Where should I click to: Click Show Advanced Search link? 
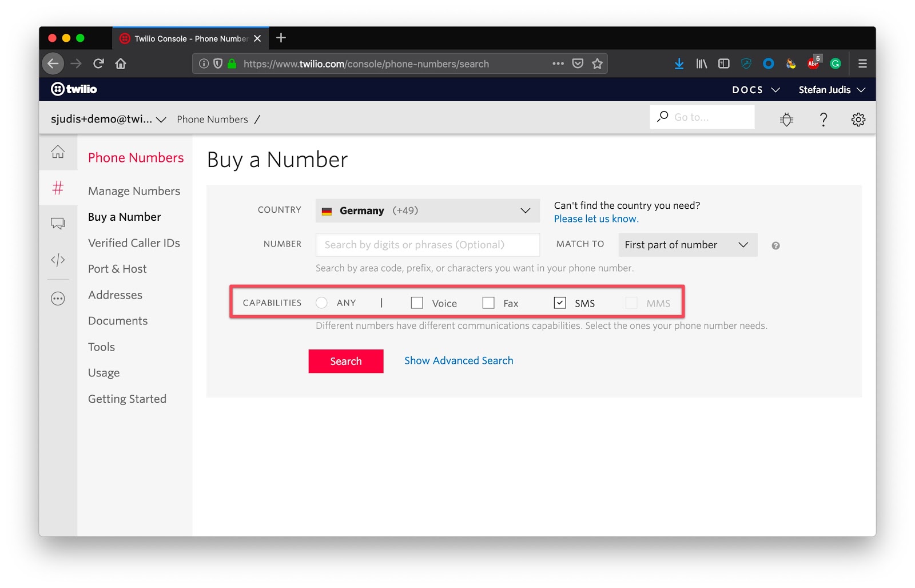(x=459, y=361)
